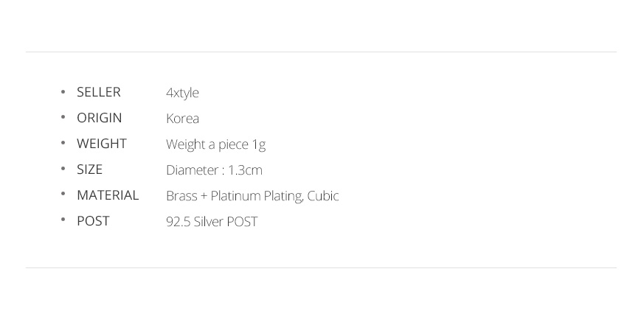Select the Korea origin value
The width and height of the screenshot is (644, 322).
(182, 119)
